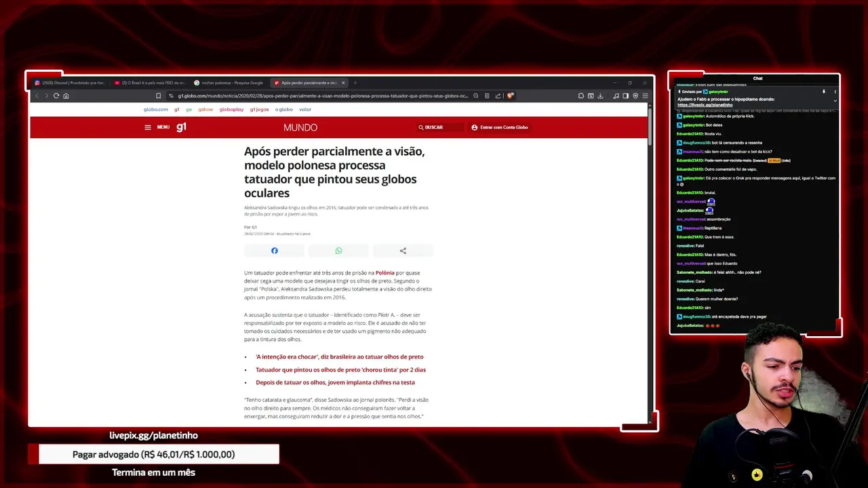This screenshot has height=488, width=868.
Task: Click the 'Por G1' author byline
Action: 250,227
